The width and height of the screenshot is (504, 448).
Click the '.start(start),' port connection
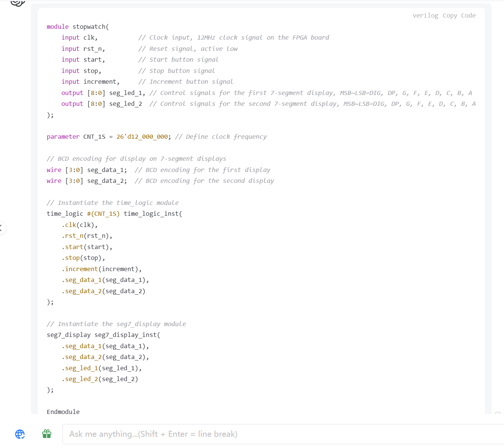click(x=87, y=247)
